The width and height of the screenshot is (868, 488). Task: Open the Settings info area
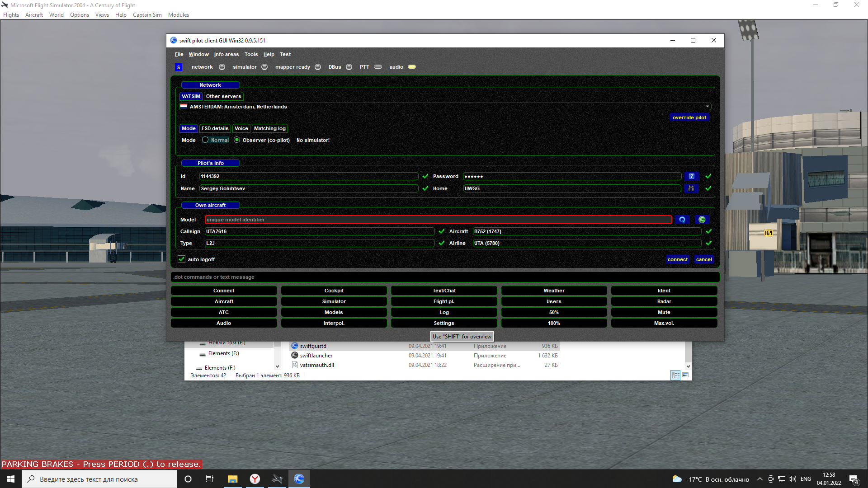click(444, 323)
